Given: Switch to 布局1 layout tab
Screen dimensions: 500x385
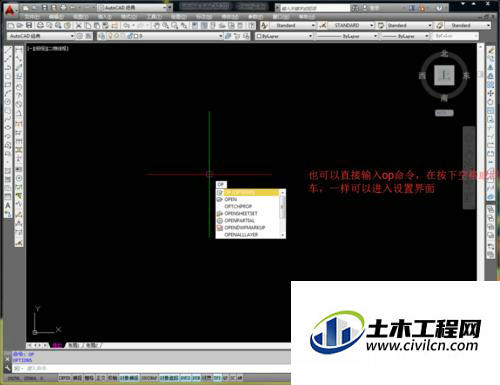Looking at the screenshot, I should click(74, 345).
